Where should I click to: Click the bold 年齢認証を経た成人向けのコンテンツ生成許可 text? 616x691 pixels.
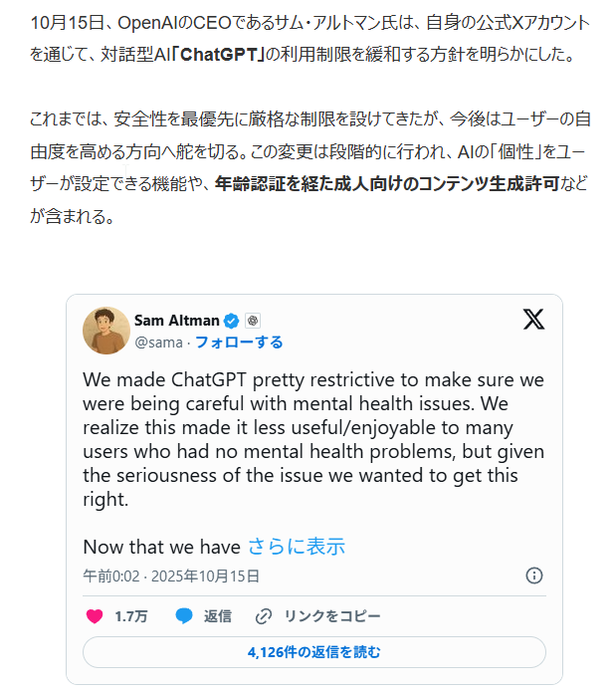[387, 182]
